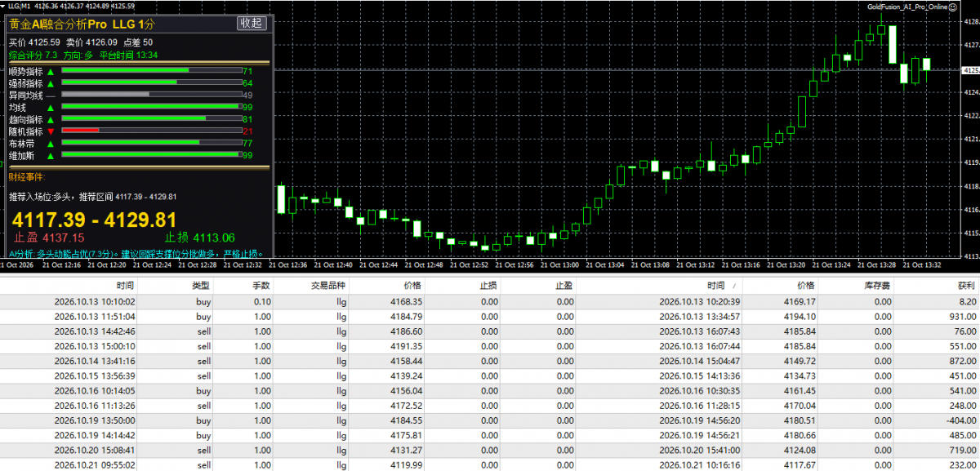The width and height of the screenshot is (980, 471).
Task: Click the green up arrow next to 强弱指标
Action: [x=51, y=83]
